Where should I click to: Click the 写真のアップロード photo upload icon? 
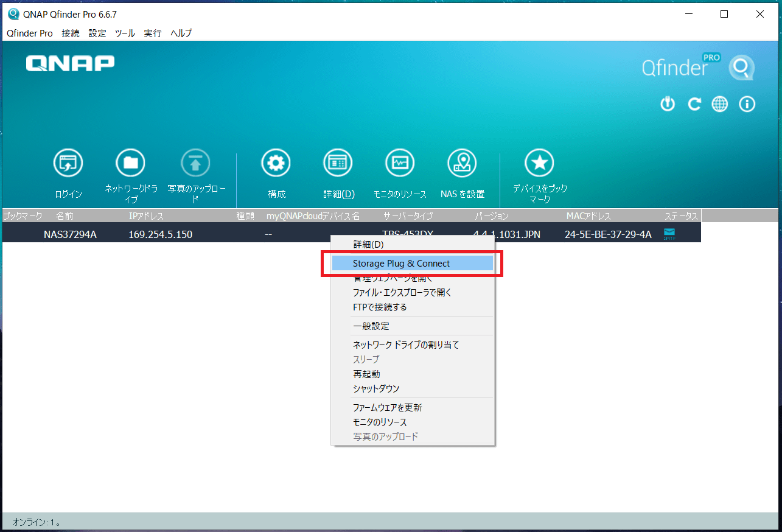click(195, 163)
